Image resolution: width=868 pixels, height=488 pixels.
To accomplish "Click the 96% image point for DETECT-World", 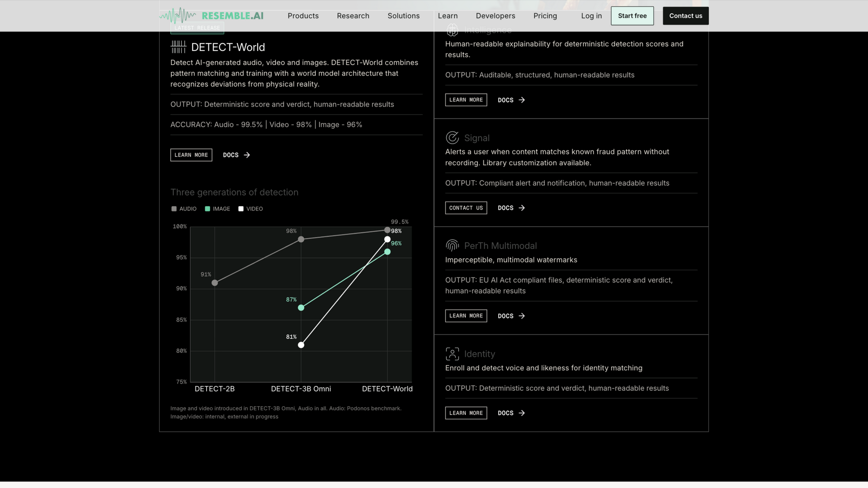I will [387, 252].
